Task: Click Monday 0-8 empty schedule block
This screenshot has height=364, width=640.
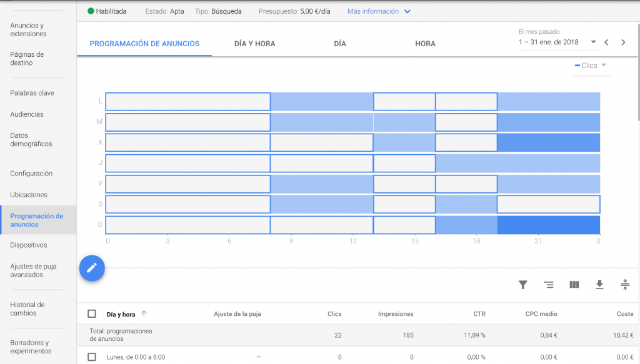Action: 187,102
